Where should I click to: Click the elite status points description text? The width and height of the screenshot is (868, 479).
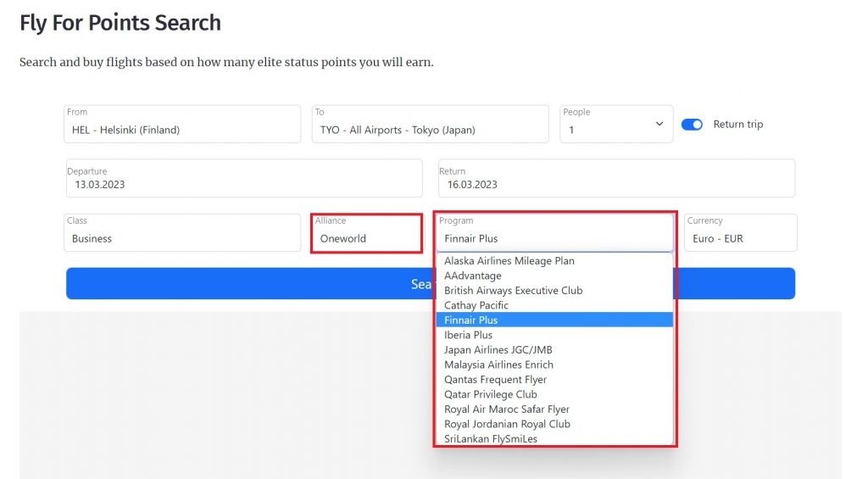coord(226,62)
